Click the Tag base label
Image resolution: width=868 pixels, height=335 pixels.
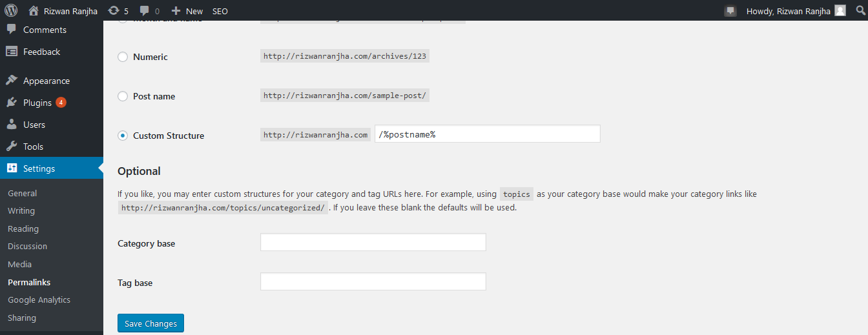pos(135,283)
